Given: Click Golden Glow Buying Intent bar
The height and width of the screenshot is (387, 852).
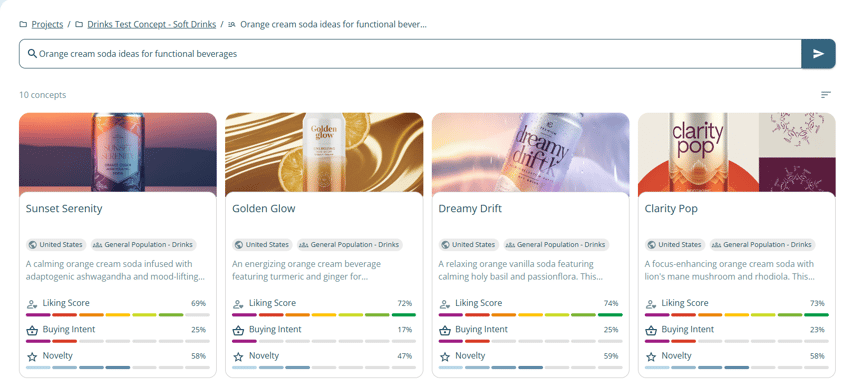Looking at the screenshot, I should tap(324, 341).
